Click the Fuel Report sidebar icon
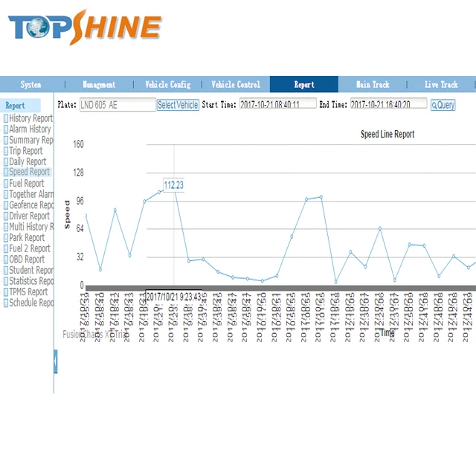476x476 pixels. [6, 184]
